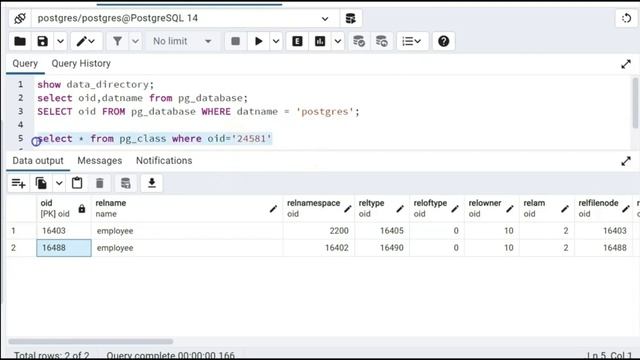The width and height of the screenshot is (640, 360).
Task: Click the relam column edit pencil
Action: (x=565, y=209)
